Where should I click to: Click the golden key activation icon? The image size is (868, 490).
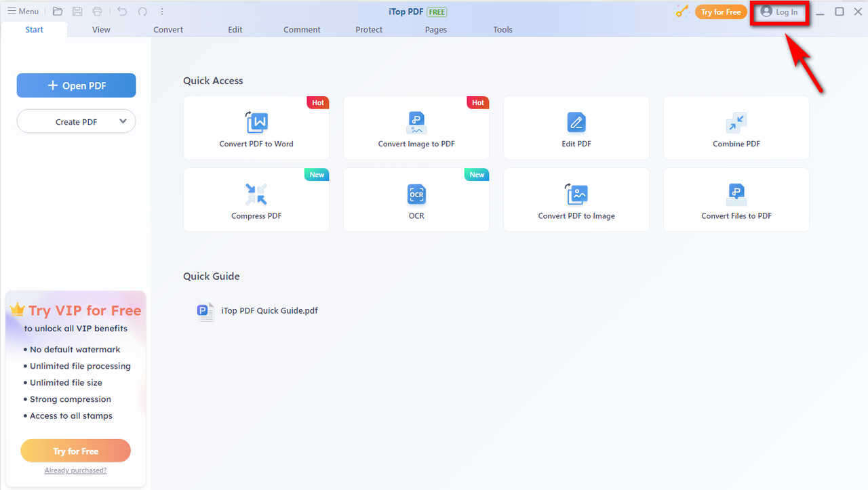682,12
